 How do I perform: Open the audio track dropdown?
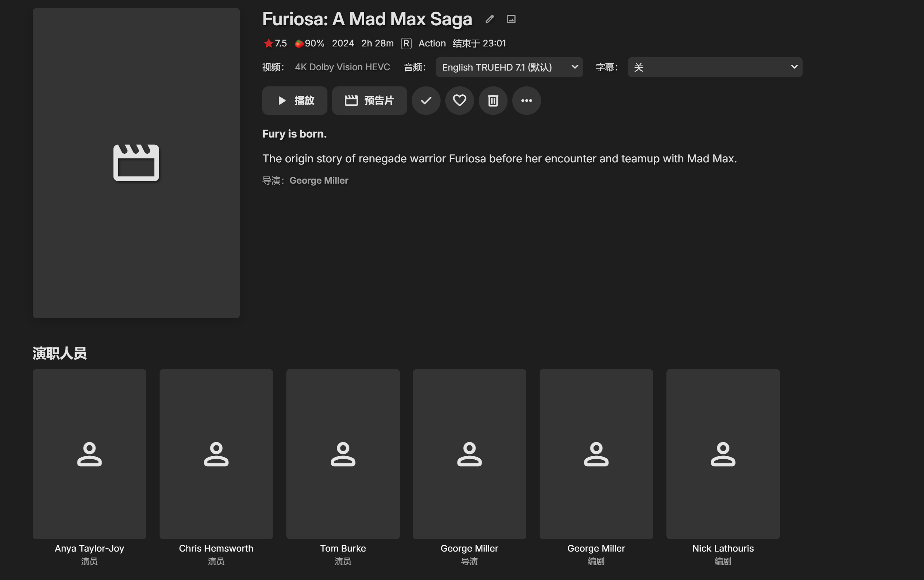pyautogui.click(x=509, y=67)
